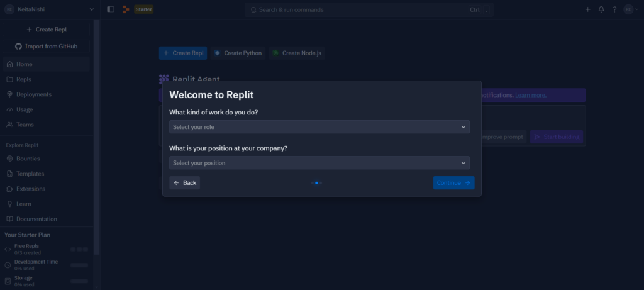
Task: Click the Repls folder icon
Action: coord(10,79)
